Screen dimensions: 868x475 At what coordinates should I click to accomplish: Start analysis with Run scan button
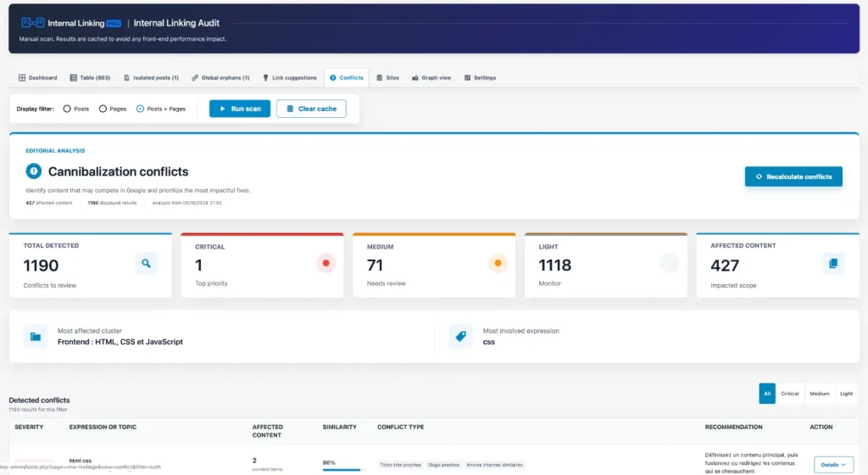click(x=240, y=109)
